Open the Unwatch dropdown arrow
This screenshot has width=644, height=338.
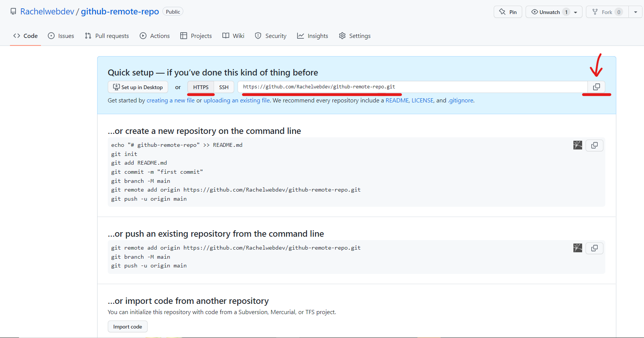[x=576, y=12]
